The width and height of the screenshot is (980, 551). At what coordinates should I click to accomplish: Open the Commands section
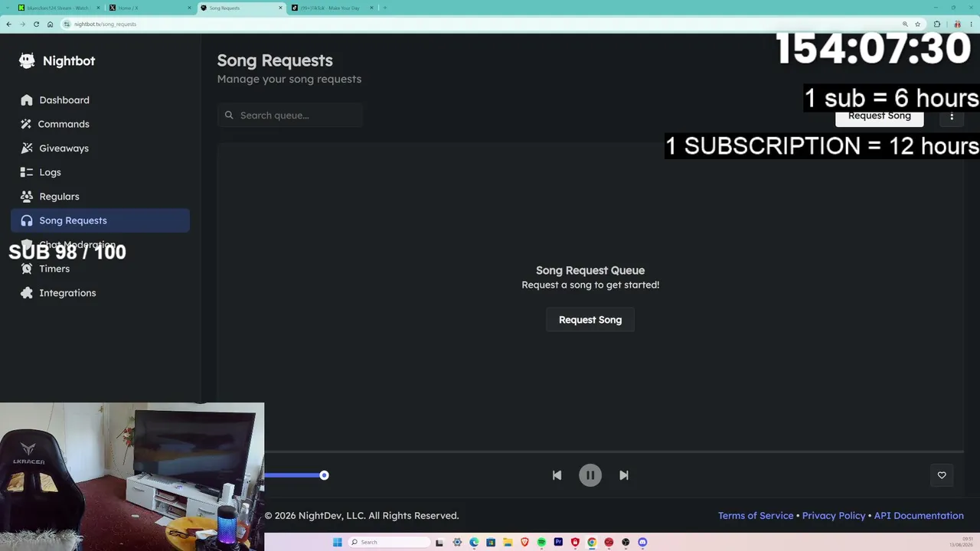(100, 124)
